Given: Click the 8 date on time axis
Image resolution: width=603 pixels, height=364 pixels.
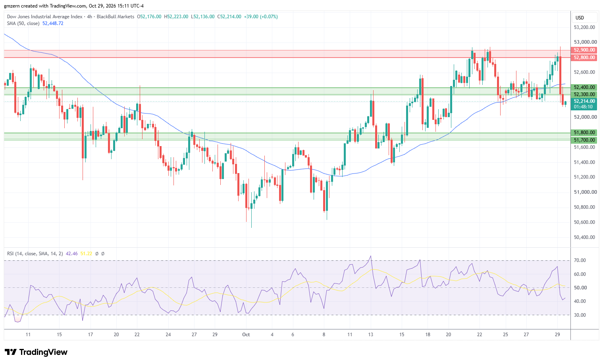Looking at the screenshot, I should coord(324,335).
